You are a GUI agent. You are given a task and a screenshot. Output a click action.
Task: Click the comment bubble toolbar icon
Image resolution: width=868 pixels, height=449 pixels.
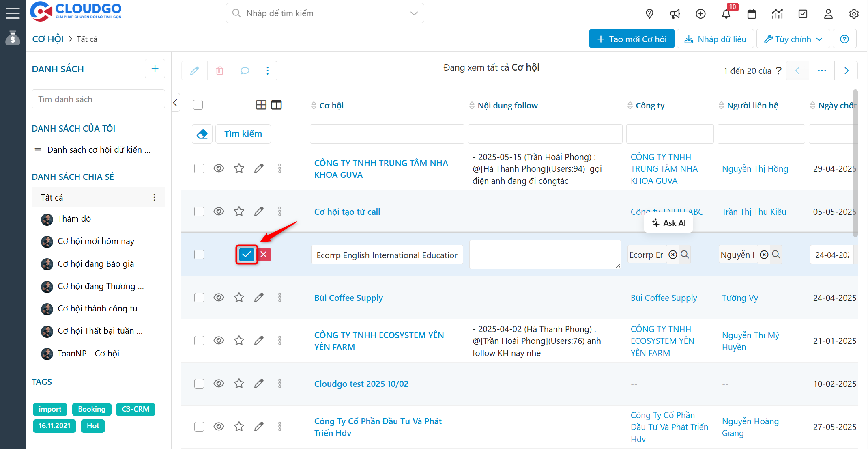point(245,71)
